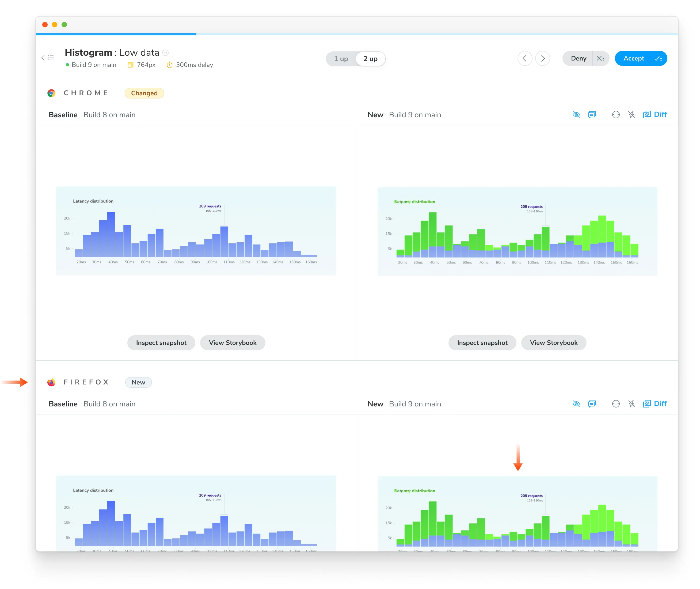Toggle the eye/hide icon for Chrome new build
700x589 pixels.
(x=576, y=115)
